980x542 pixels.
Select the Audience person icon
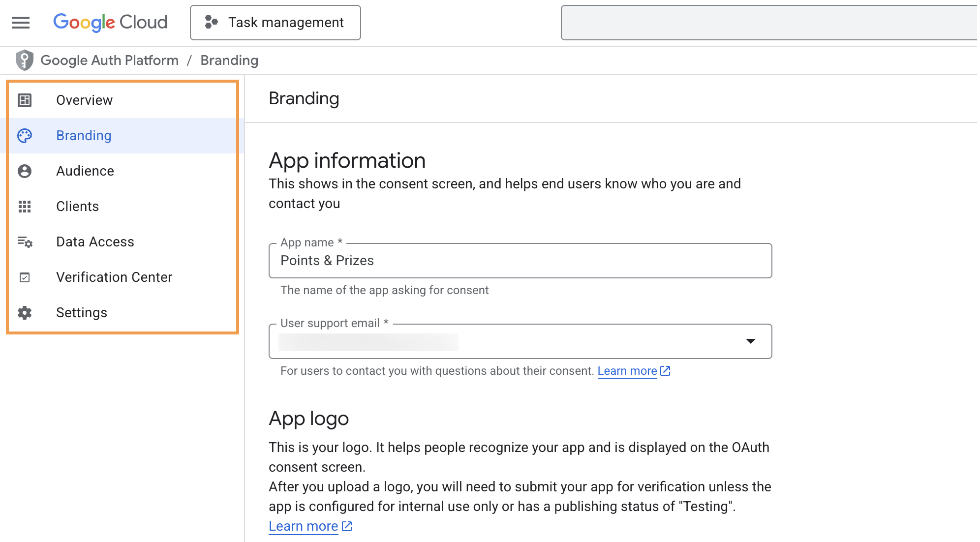(25, 171)
